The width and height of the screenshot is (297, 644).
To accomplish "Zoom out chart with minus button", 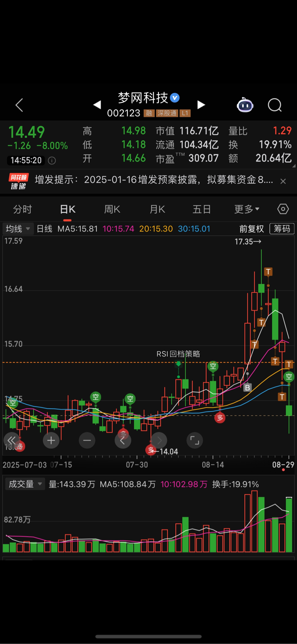I will tap(87, 440).
